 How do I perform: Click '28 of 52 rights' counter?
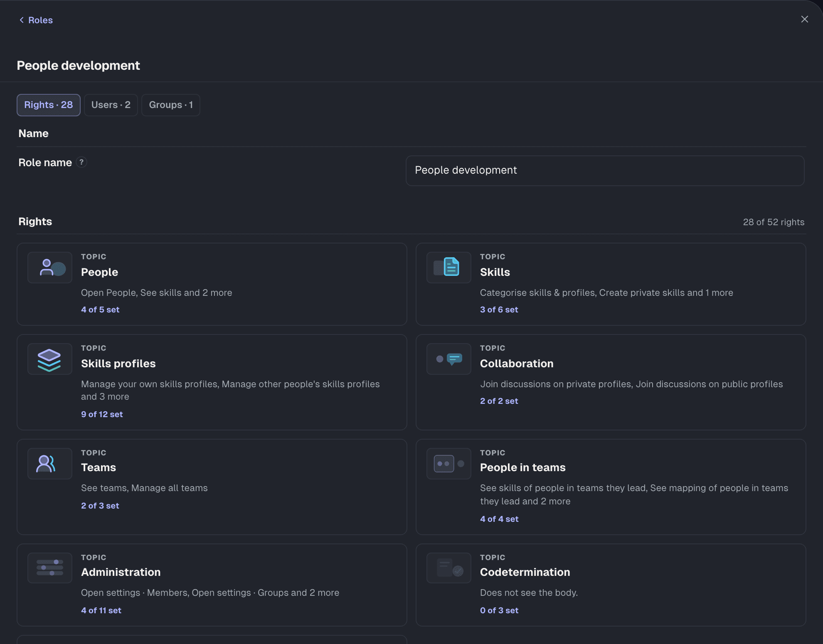coord(774,222)
